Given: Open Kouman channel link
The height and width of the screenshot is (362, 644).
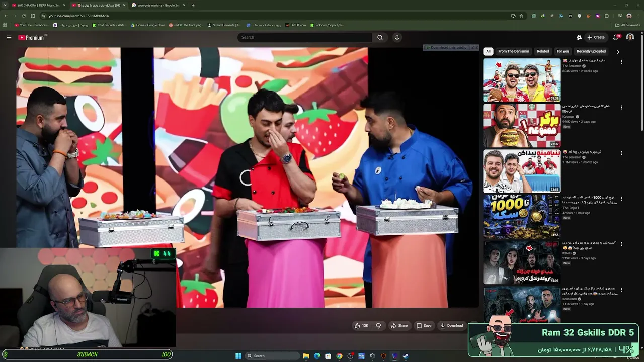Looking at the screenshot, I should (568, 117).
